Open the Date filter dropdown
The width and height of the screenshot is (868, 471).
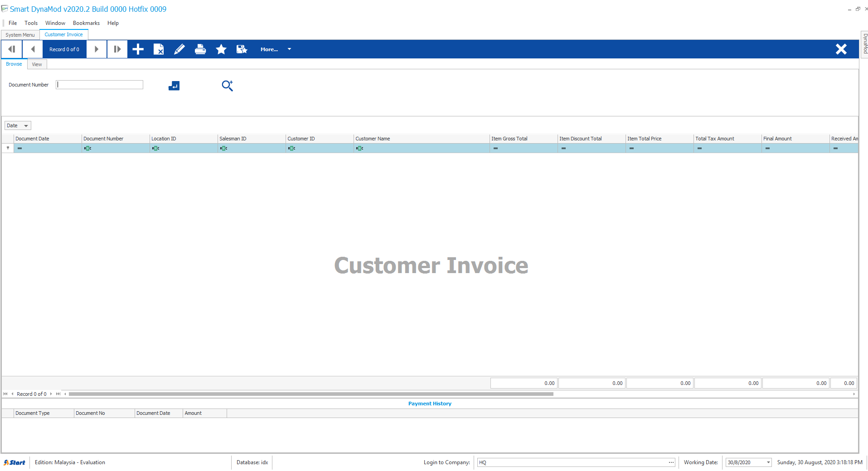click(18, 125)
